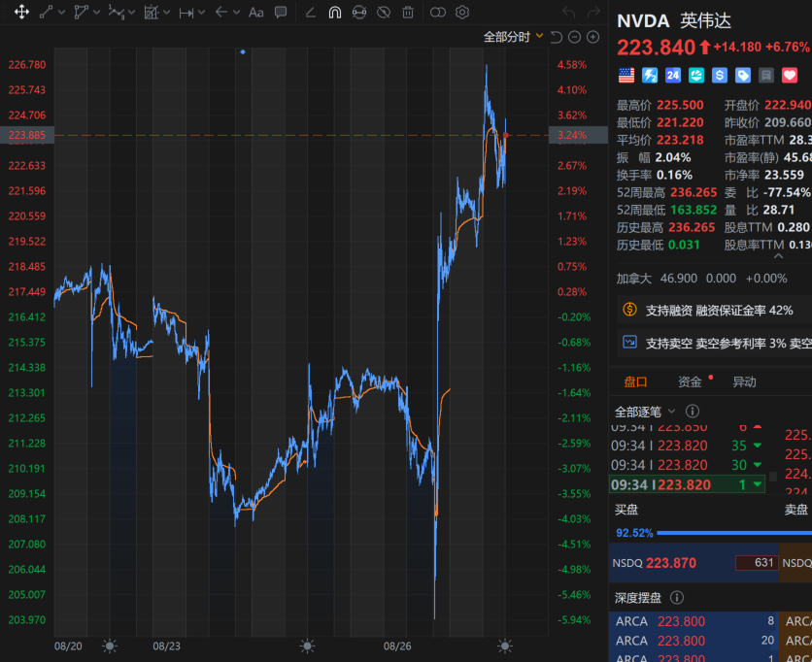Expand the polygon shape tool dropdown
Viewport: 812px width, 662px height.
pos(96,12)
